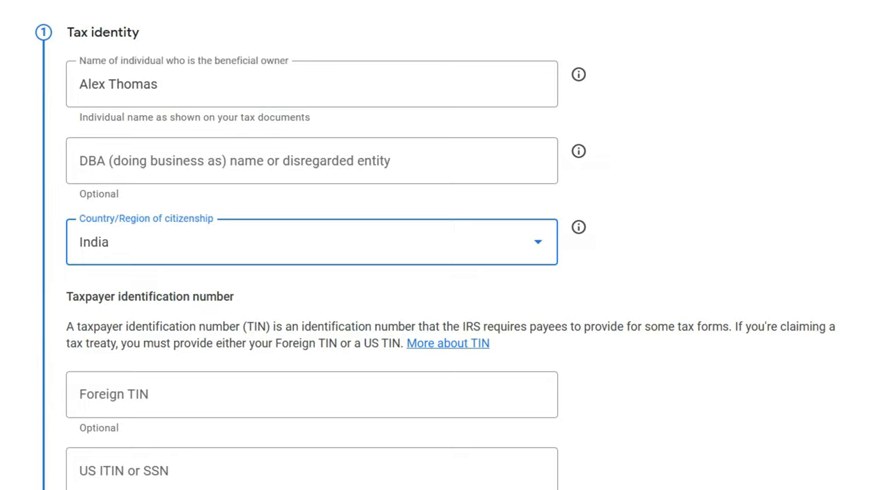This screenshot has height=490, width=890.
Task: Click the Tax identity step heading
Action: 103,32
